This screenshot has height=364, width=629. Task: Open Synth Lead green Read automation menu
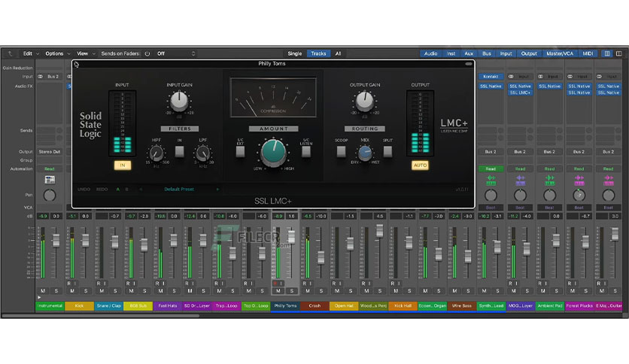pyautogui.click(x=491, y=168)
